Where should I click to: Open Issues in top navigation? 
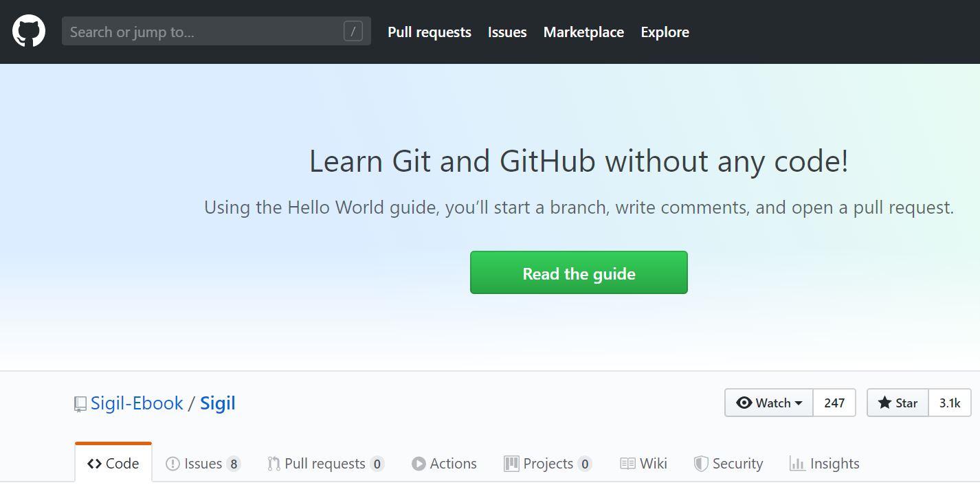coord(507,32)
